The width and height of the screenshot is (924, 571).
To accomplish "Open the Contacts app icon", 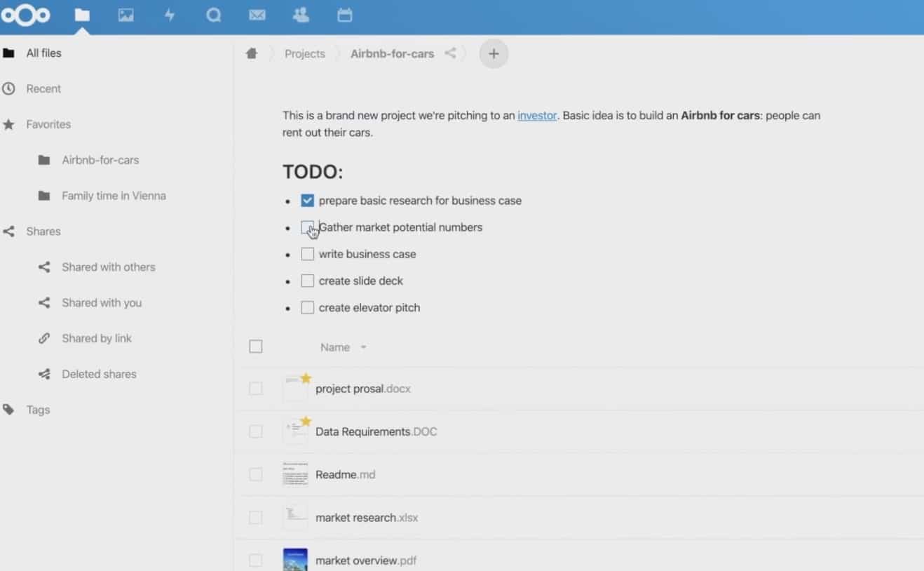I will (301, 15).
